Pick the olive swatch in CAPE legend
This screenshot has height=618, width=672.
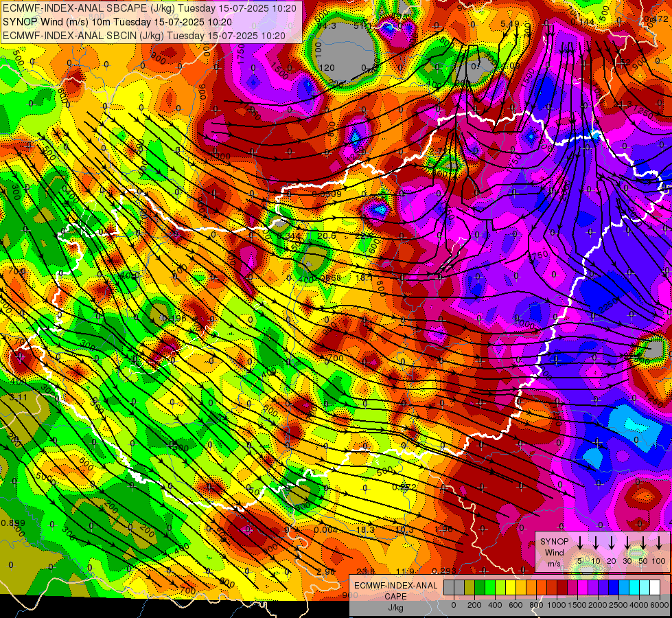pos(470,587)
